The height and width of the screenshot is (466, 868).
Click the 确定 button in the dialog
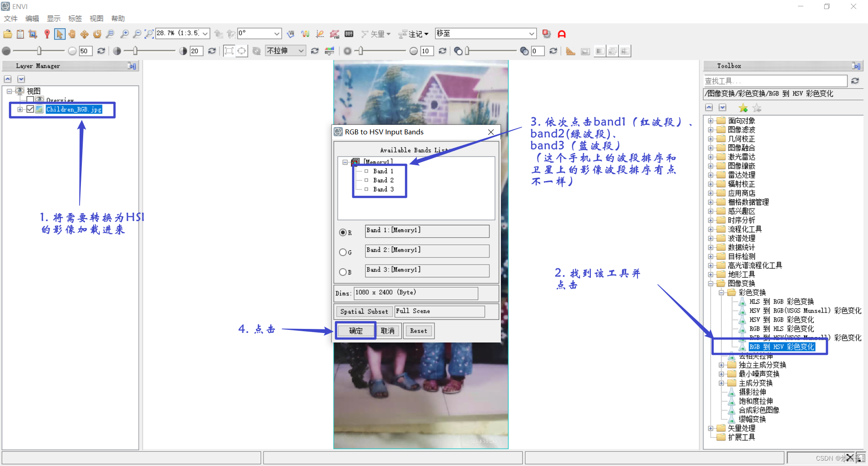[x=356, y=331]
